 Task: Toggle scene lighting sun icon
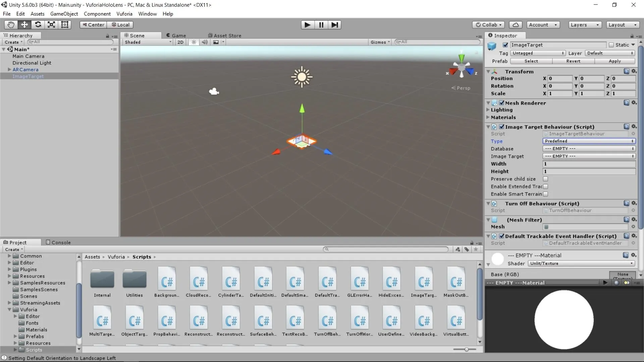click(x=194, y=42)
